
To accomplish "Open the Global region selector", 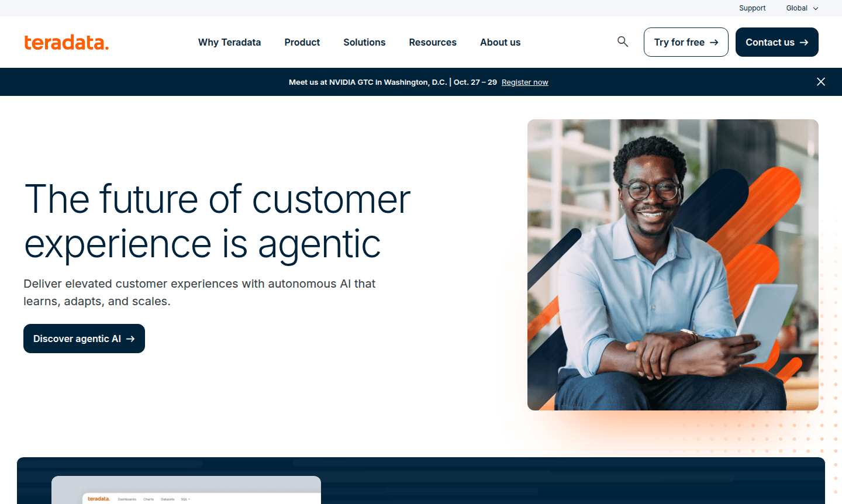I will 798,8.
